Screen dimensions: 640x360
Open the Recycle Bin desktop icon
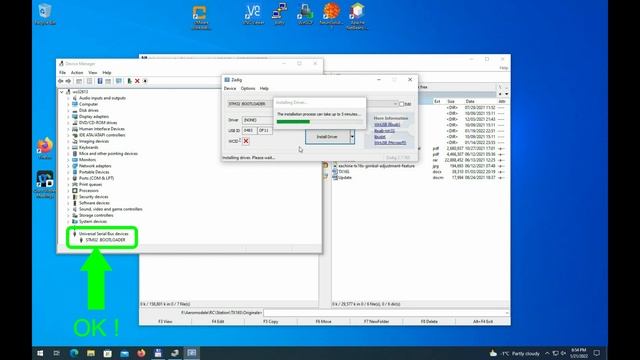tap(44, 14)
